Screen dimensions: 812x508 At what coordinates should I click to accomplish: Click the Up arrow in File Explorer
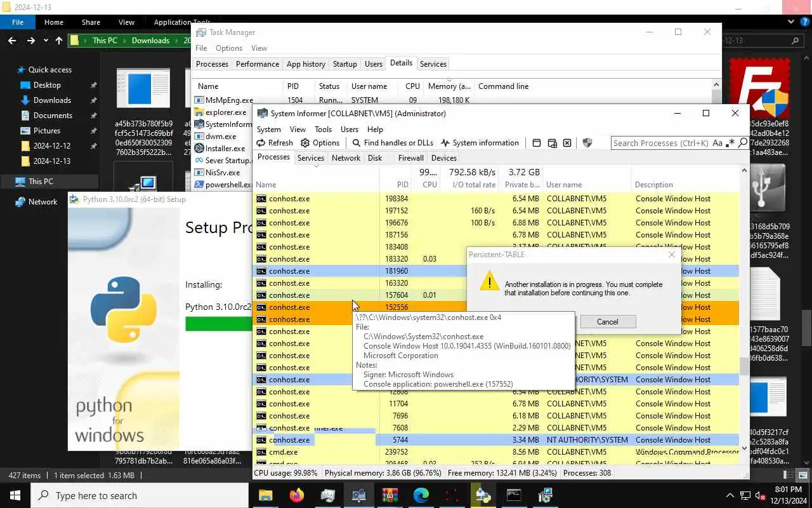click(x=59, y=41)
